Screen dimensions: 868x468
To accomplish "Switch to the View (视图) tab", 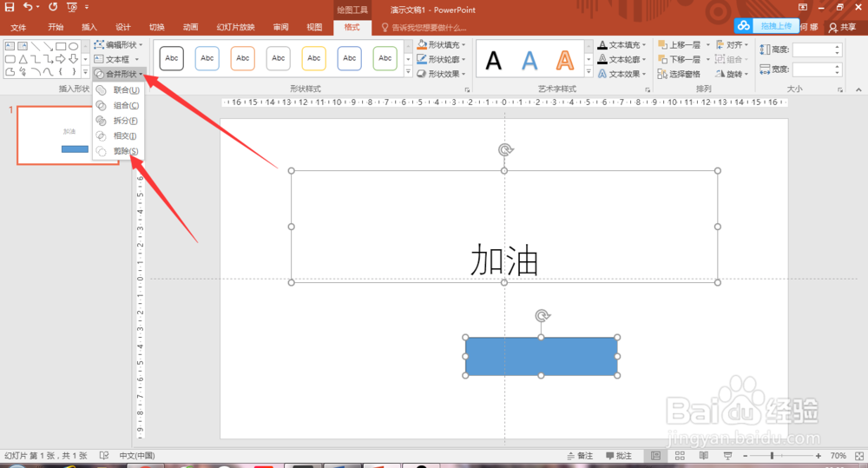I will [x=314, y=27].
